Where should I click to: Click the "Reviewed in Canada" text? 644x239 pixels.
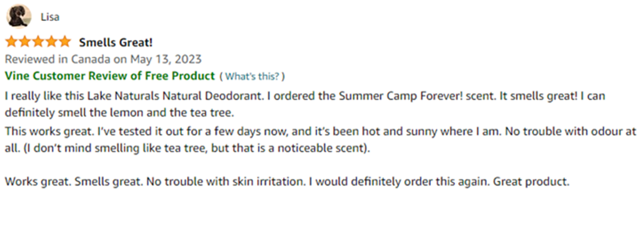[52, 59]
